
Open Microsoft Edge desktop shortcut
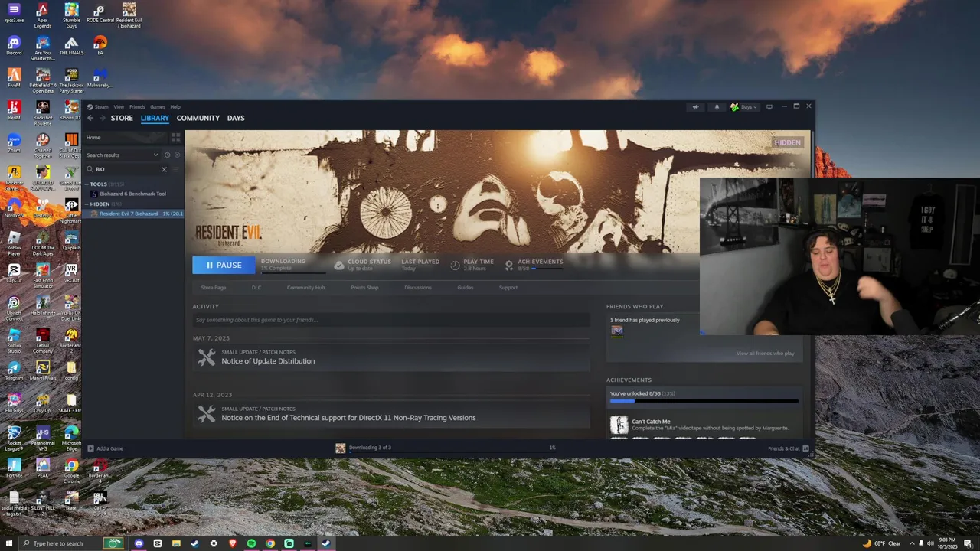click(x=71, y=439)
